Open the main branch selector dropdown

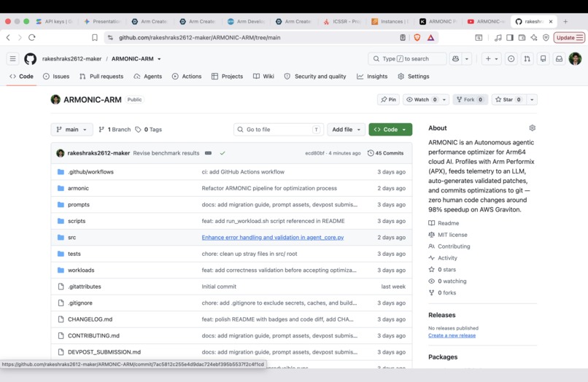(71, 129)
